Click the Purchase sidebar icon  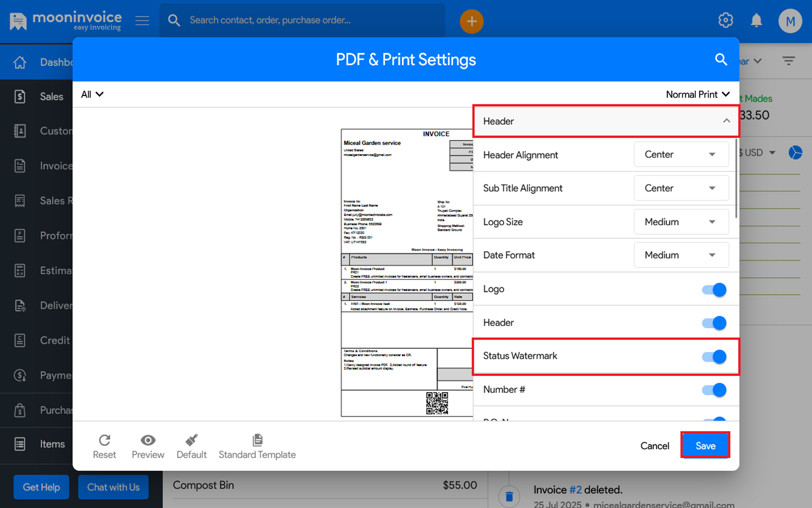coord(20,410)
